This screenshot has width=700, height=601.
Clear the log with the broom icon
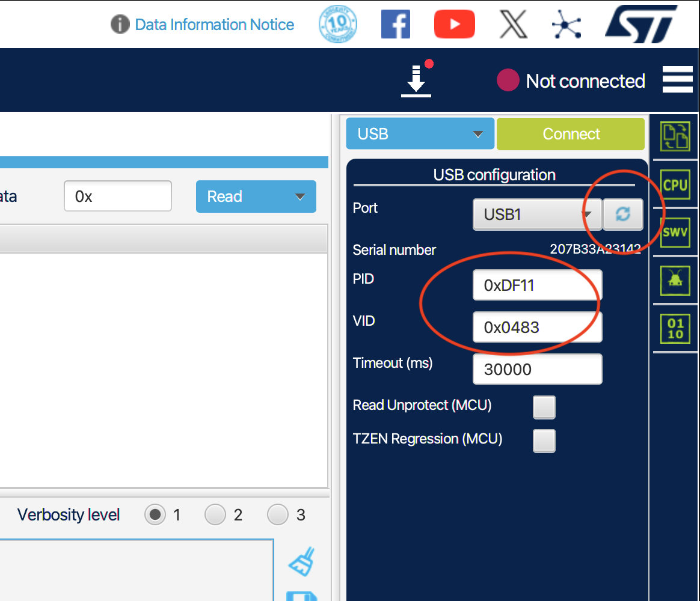click(302, 561)
